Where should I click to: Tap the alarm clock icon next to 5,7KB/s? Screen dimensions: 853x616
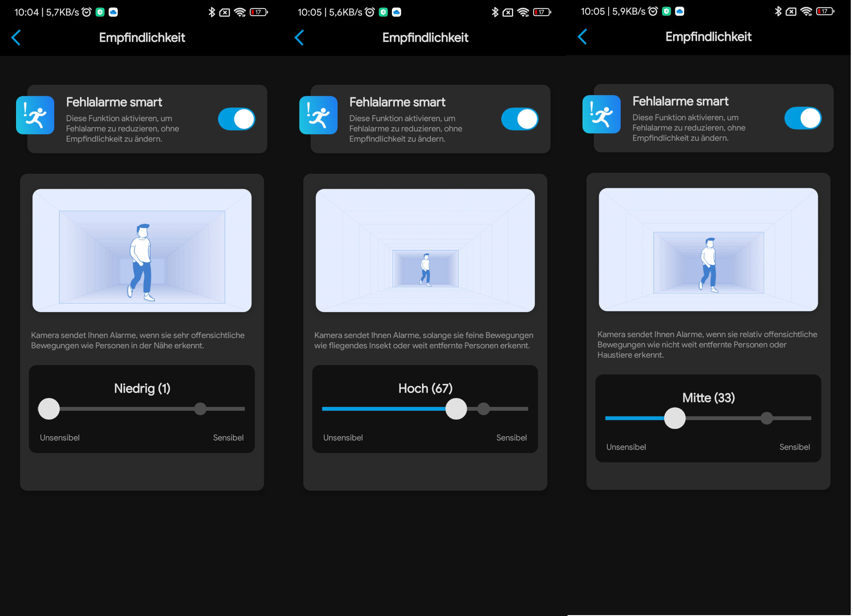87,12
